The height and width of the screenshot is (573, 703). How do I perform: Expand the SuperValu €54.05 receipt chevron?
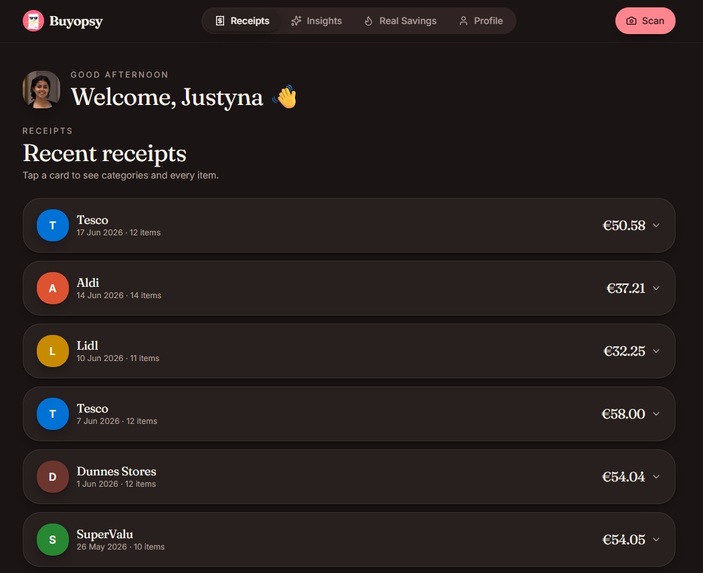point(656,539)
